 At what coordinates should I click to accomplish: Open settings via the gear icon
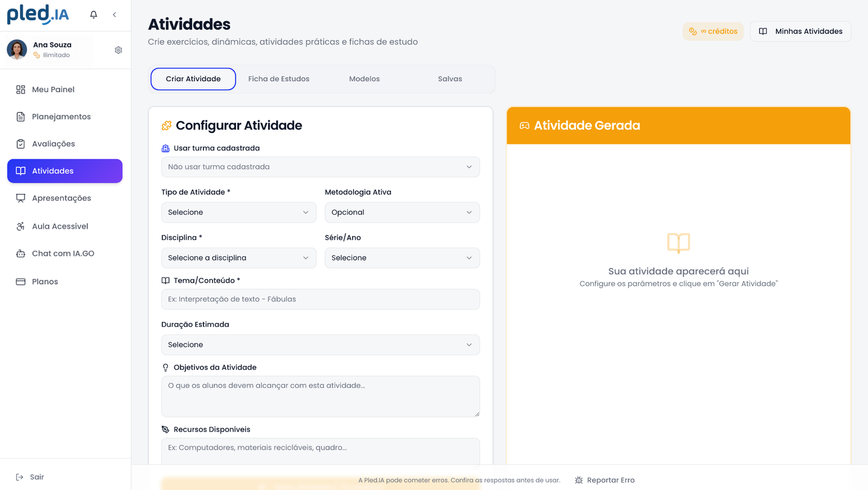tap(118, 50)
